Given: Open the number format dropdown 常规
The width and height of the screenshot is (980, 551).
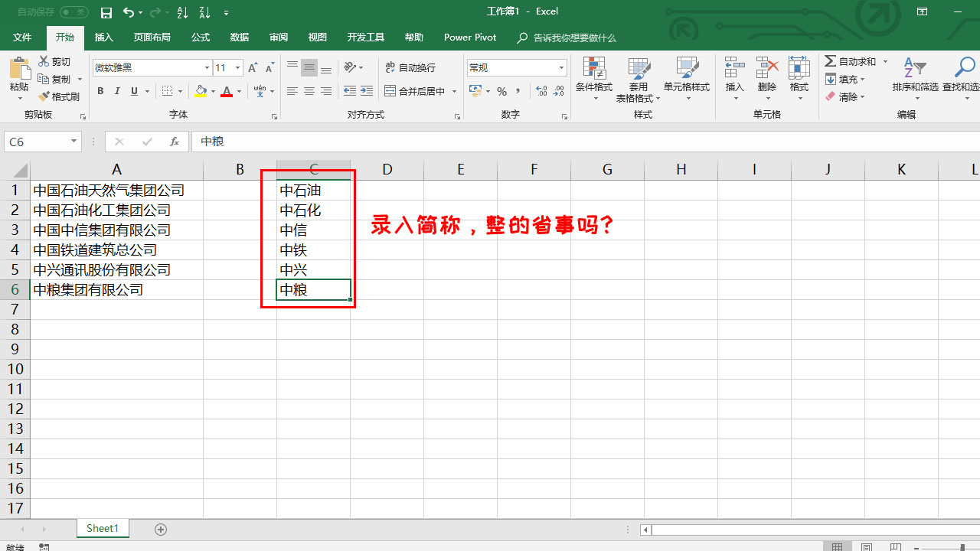Looking at the screenshot, I should [561, 68].
